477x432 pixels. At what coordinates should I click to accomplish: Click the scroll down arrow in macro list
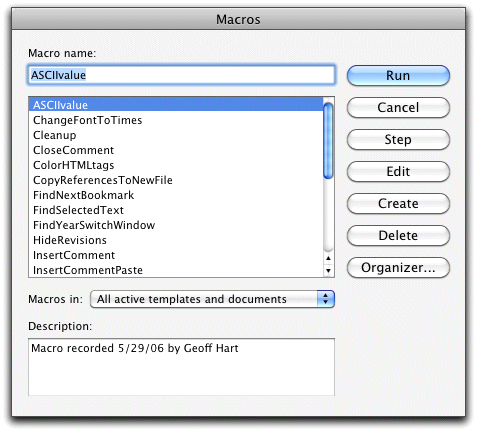click(328, 270)
